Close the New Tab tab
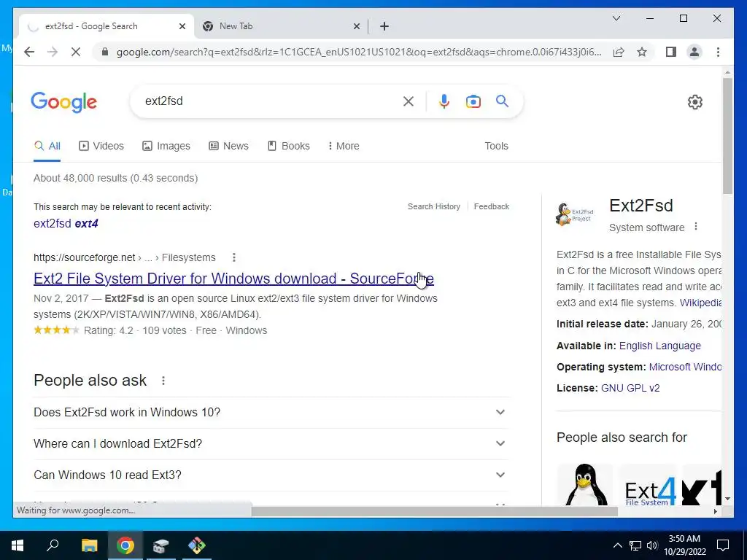Image resolution: width=747 pixels, height=560 pixels. click(356, 27)
